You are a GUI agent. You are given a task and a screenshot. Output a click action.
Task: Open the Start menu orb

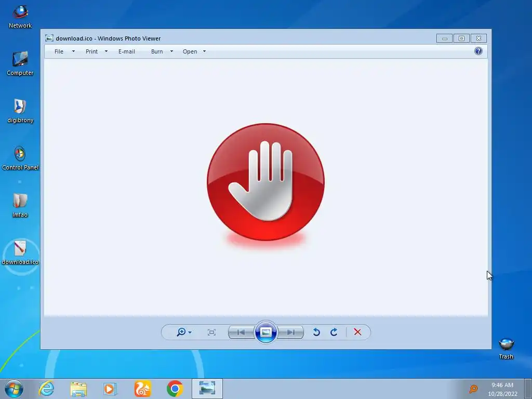pos(14,389)
